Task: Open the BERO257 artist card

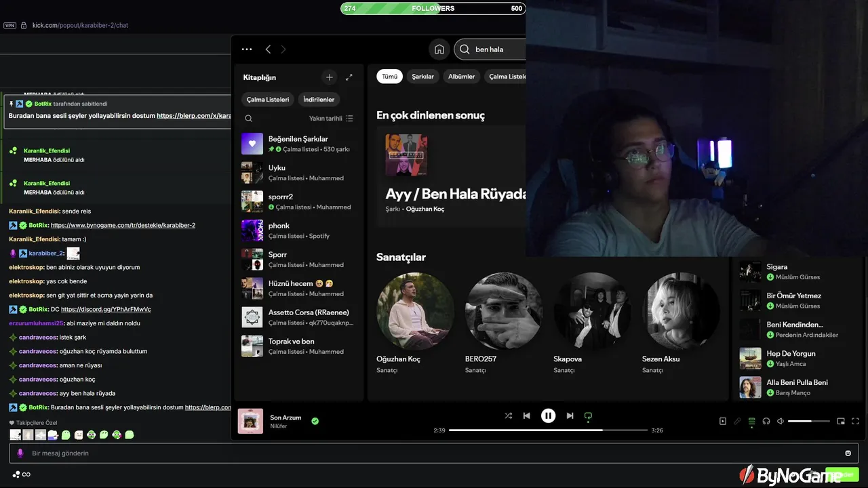Action: pyautogui.click(x=504, y=323)
